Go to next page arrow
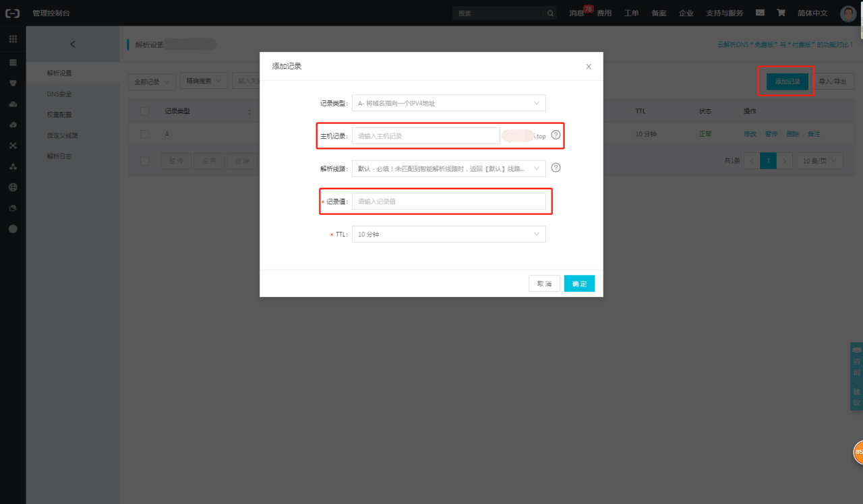This screenshot has width=863, height=504. click(784, 161)
